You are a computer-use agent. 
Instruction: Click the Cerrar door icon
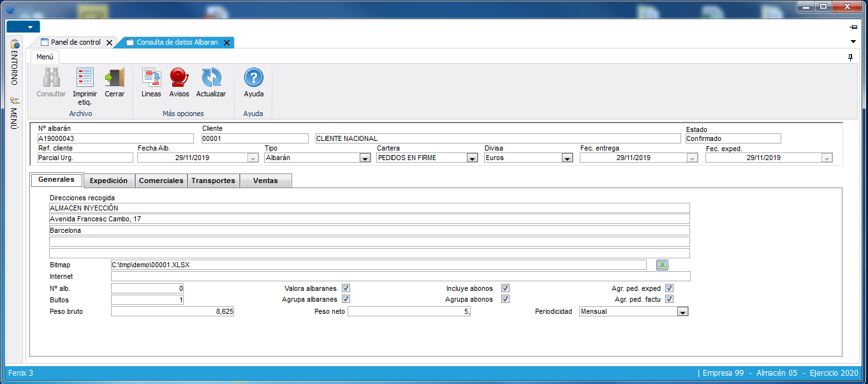tap(115, 78)
